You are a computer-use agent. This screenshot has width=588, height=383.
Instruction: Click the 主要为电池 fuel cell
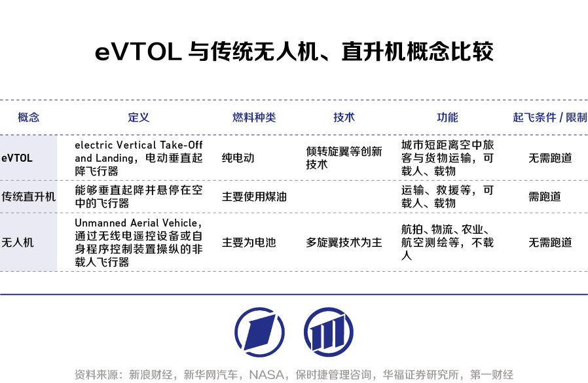coord(249,242)
